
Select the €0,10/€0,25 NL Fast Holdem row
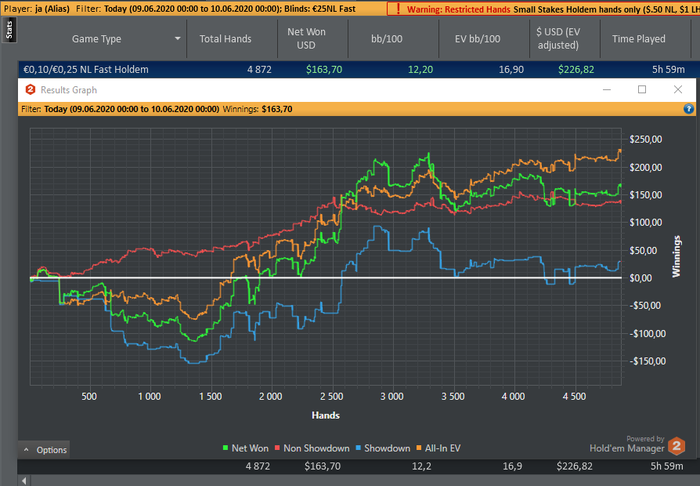pos(357,70)
